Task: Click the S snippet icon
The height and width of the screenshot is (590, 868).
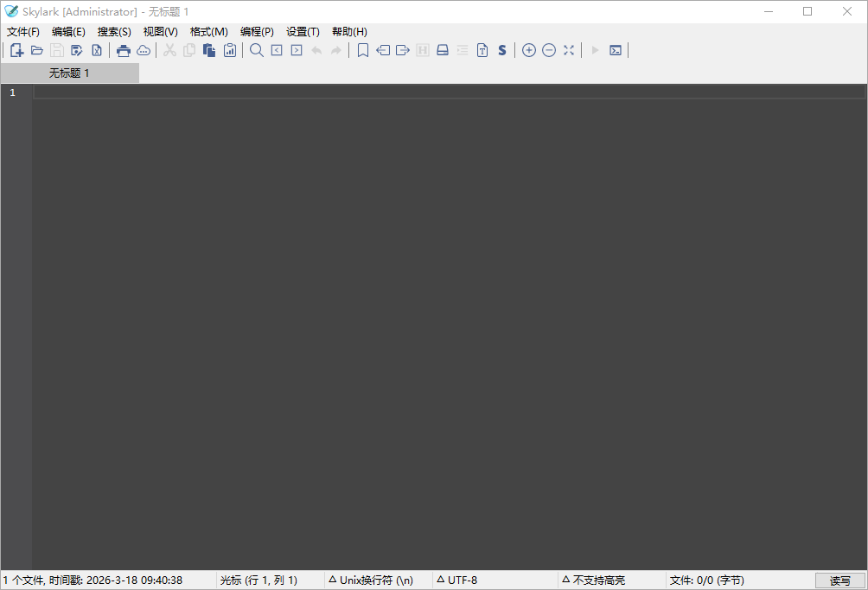Action: (501, 50)
